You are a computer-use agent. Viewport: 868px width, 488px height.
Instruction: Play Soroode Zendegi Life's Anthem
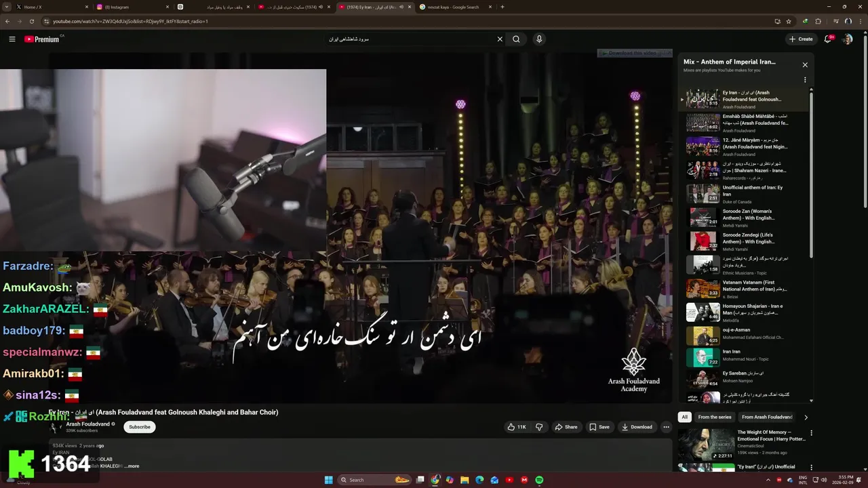click(746, 241)
